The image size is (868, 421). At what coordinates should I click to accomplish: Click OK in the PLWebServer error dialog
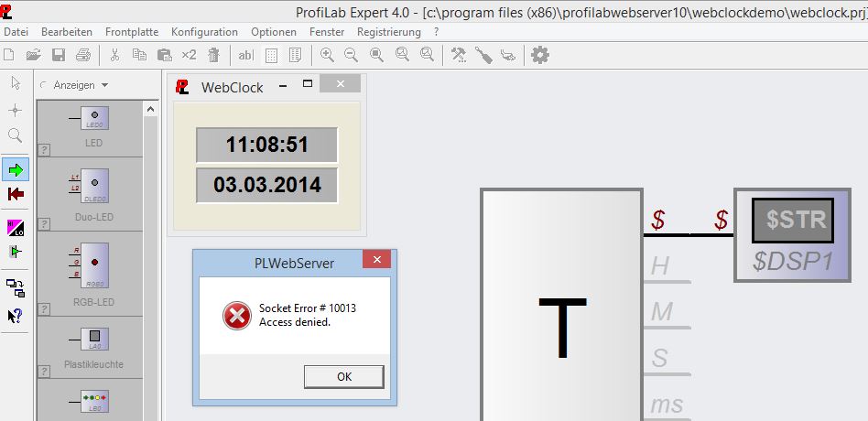click(343, 377)
